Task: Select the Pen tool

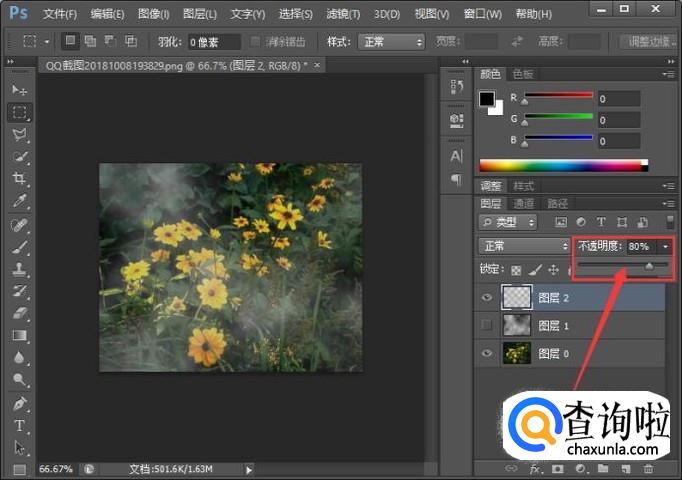Action: pyautogui.click(x=20, y=403)
